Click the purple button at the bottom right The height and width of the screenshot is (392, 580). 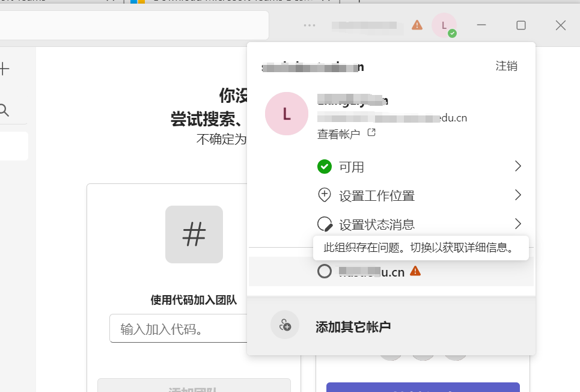coord(423,387)
